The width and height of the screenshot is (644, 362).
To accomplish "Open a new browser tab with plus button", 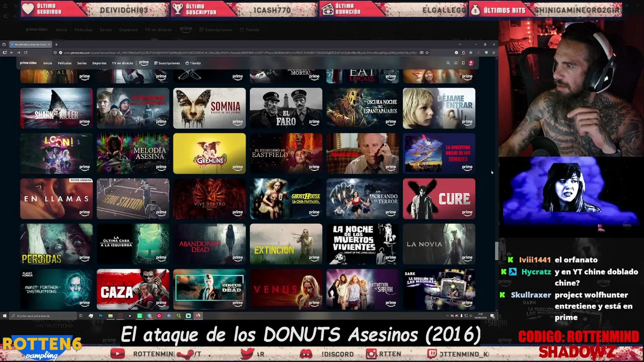I will point(56,44).
